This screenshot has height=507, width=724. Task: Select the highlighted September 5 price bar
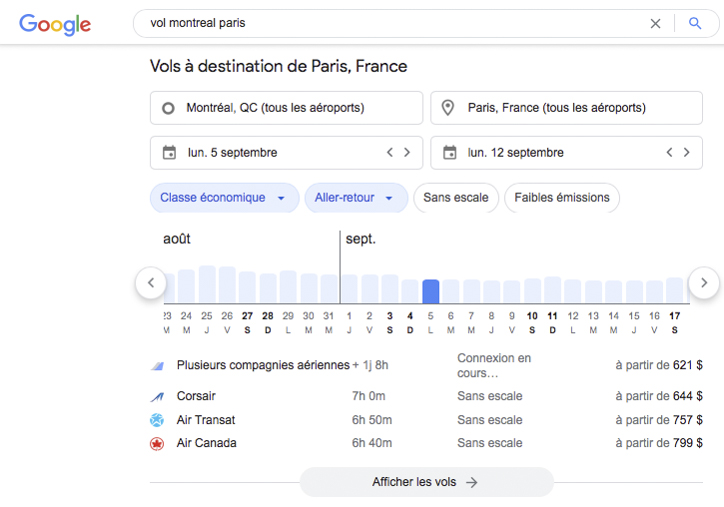pos(430,291)
